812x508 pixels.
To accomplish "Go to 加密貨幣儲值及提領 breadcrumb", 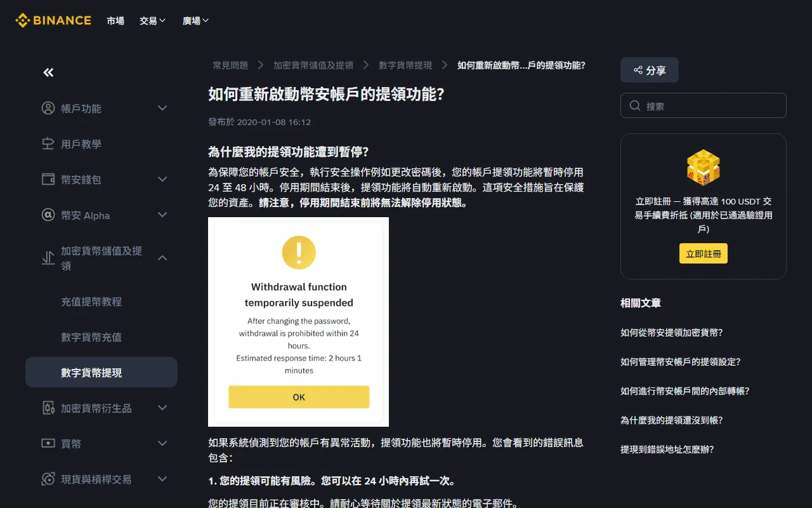I will click(x=313, y=65).
